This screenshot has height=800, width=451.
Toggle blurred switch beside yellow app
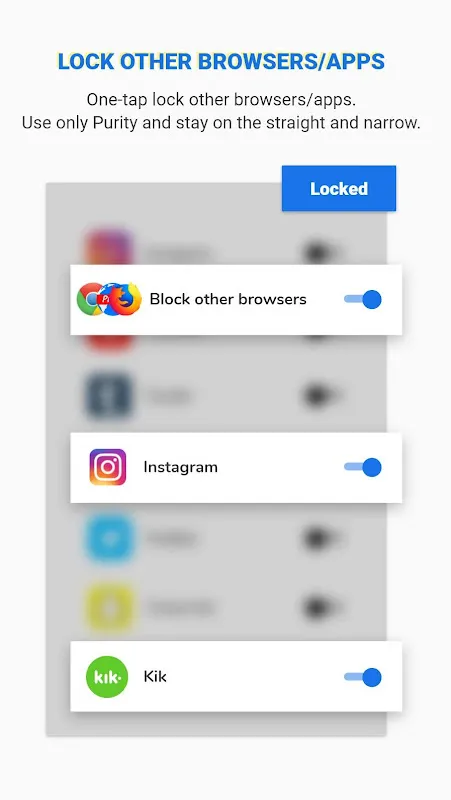point(321,607)
